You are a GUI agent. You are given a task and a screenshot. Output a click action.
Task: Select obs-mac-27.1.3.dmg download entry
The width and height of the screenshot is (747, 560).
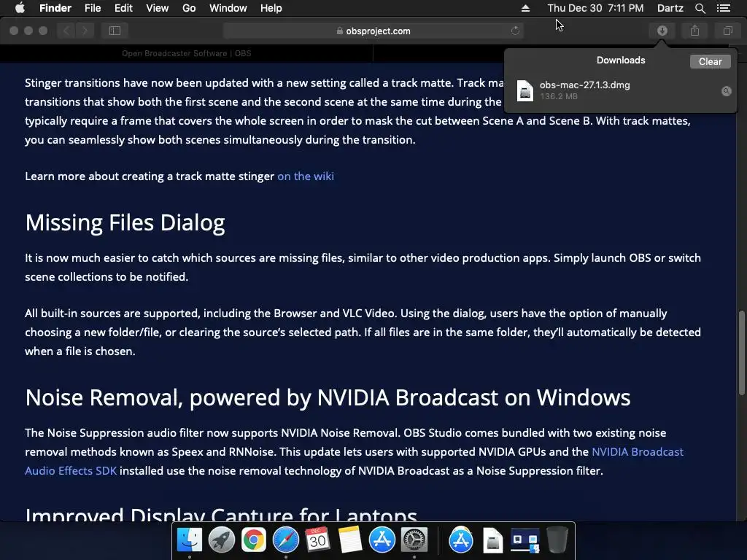[x=620, y=90]
